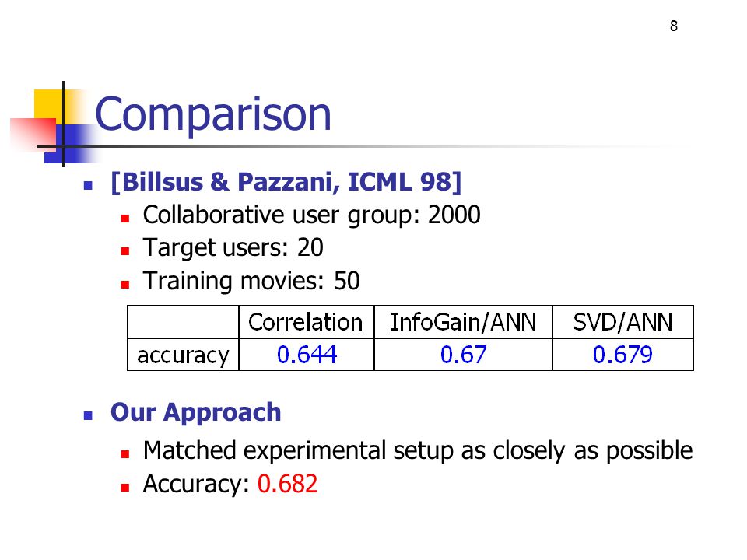Click the 0.644 accuracy cell

[x=307, y=355]
